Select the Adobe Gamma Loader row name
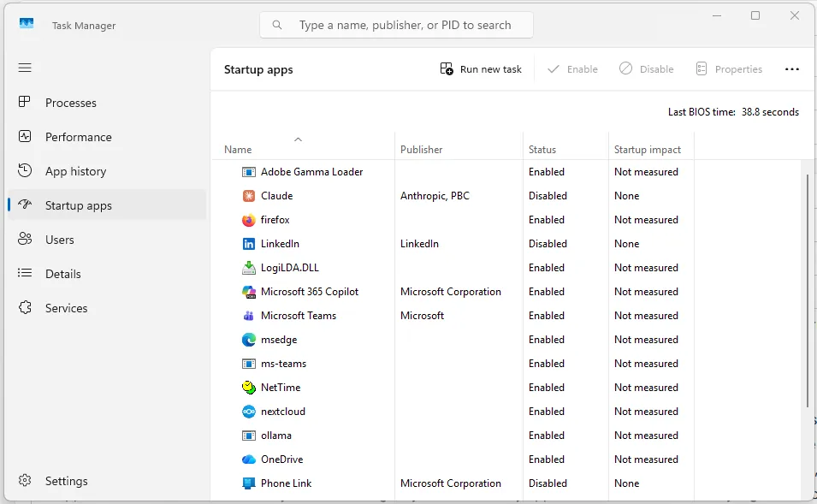817x504 pixels. click(x=311, y=172)
